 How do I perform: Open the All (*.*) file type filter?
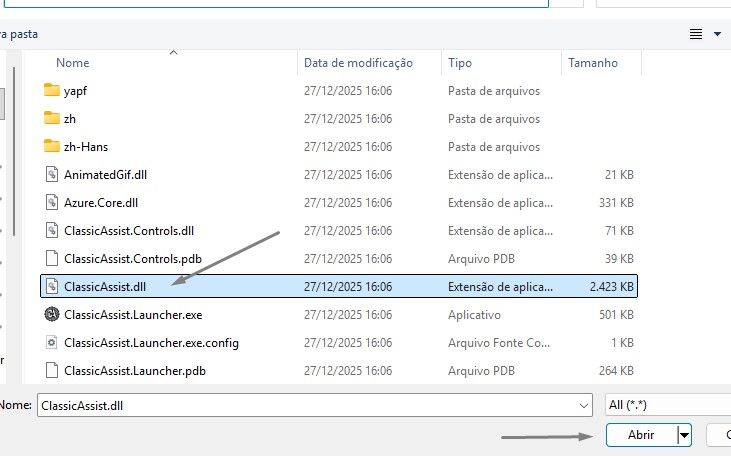[x=667, y=406]
